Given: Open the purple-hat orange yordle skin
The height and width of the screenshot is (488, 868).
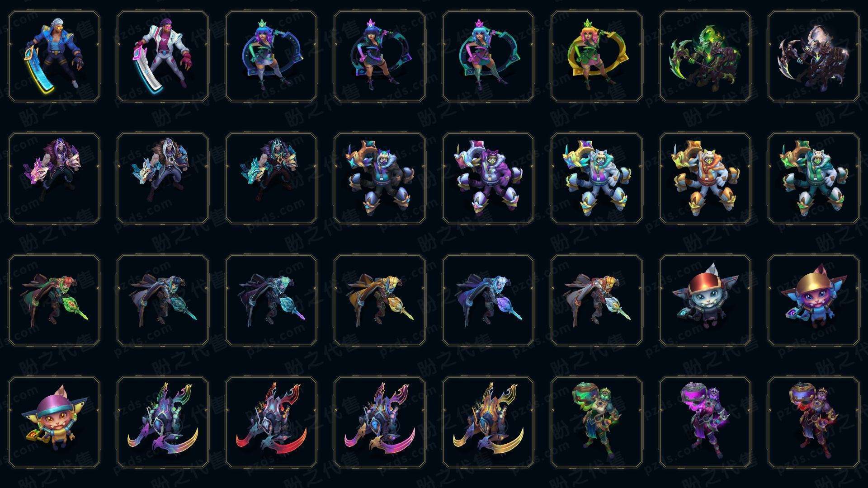Looking at the screenshot, I should pos(54,422).
